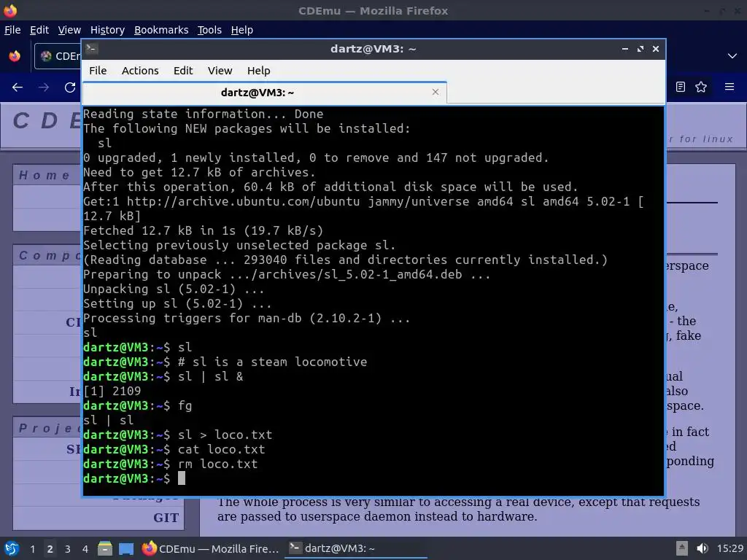The image size is (747, 560).
Task: Bookmark this page with star icon
Action: [x=701, y=87]
